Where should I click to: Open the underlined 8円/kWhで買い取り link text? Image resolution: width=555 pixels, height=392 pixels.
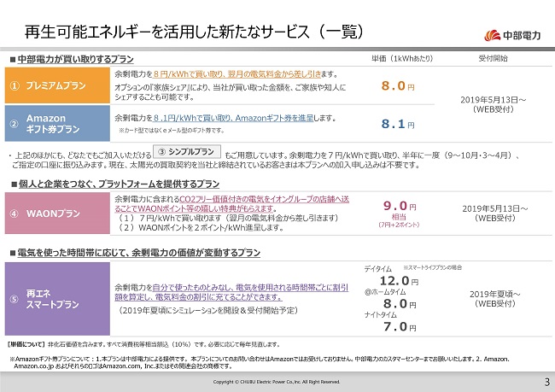[x=237, y=74]
